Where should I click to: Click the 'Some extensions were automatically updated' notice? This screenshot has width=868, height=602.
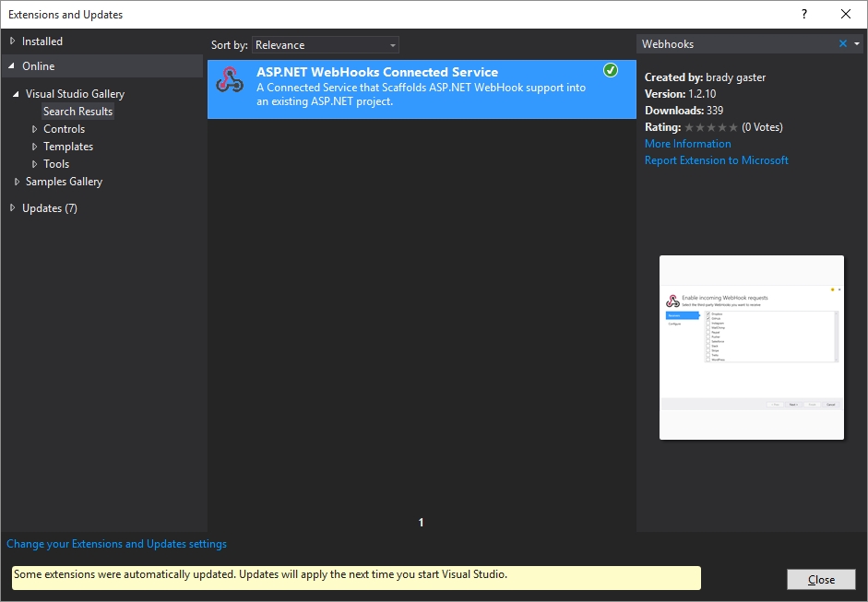[x=356, y=578]
